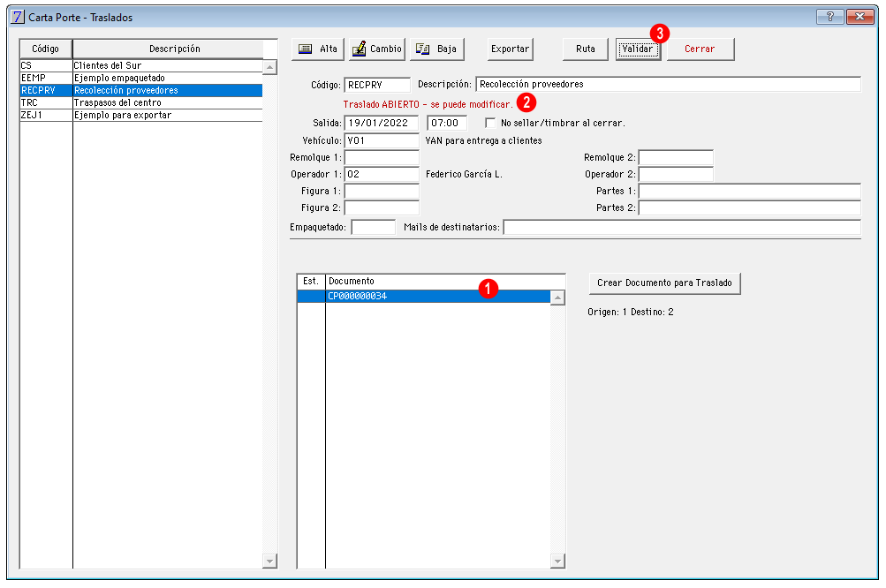
Task: Click the app icon in the title bar
Action: (18, 17)
